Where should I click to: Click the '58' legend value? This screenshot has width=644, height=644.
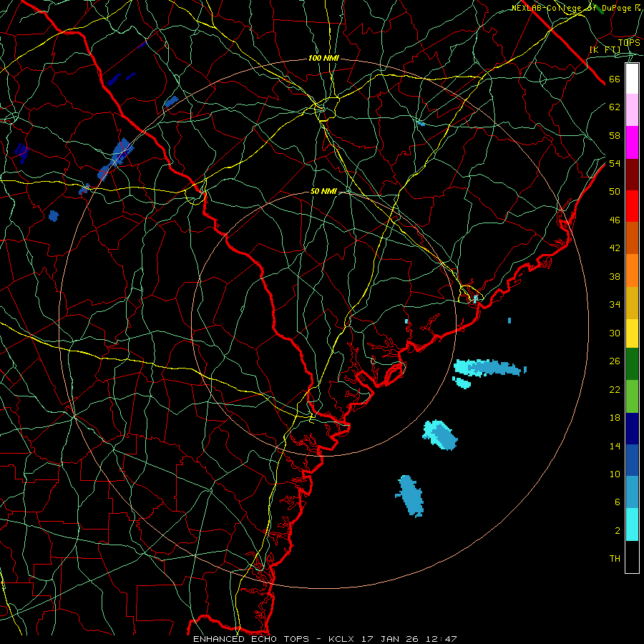[615, 135]
